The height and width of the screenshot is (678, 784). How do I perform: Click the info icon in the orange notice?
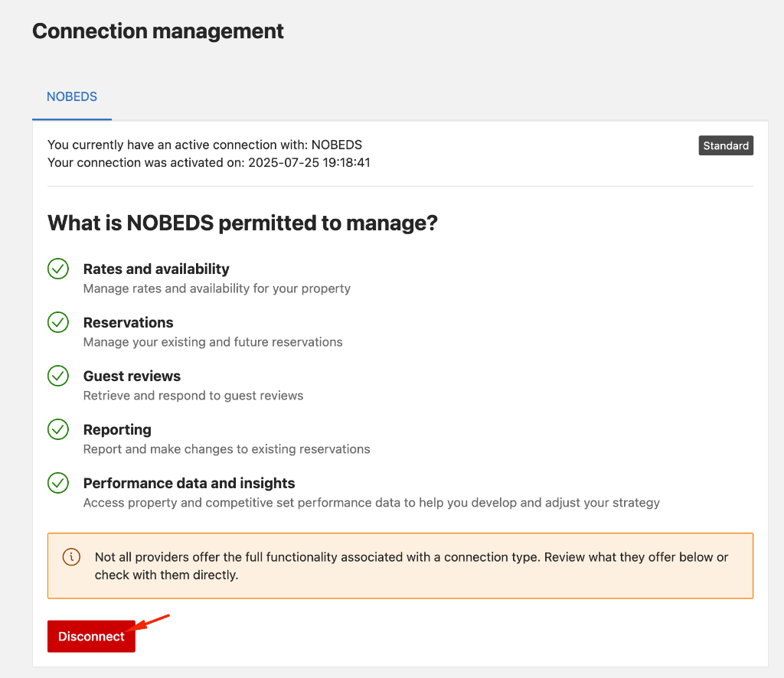point(71,557)
